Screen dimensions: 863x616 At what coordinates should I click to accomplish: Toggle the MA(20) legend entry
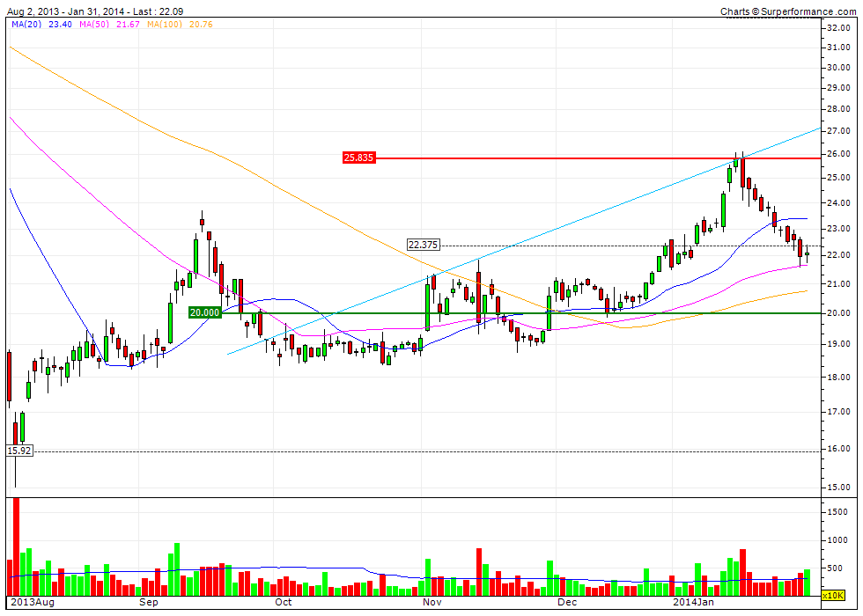point(26,26)
